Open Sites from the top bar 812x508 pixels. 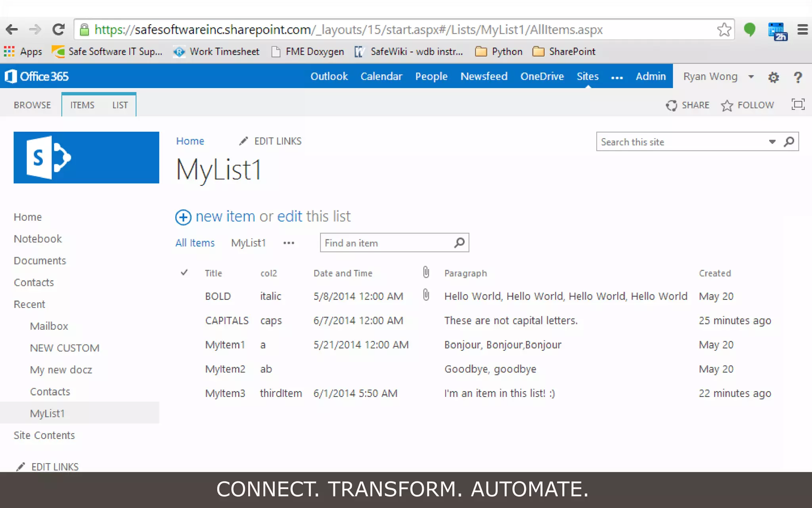pyautogui.click(x=588, y=76)
